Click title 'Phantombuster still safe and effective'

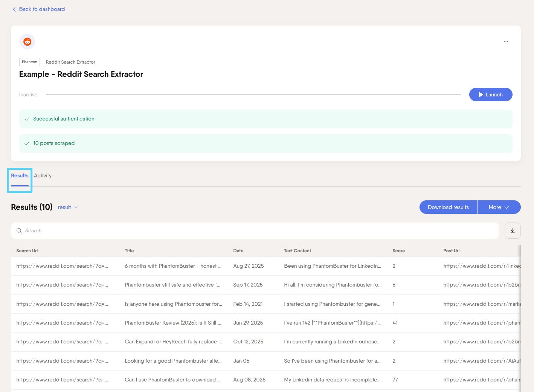(x=172, y=285)
